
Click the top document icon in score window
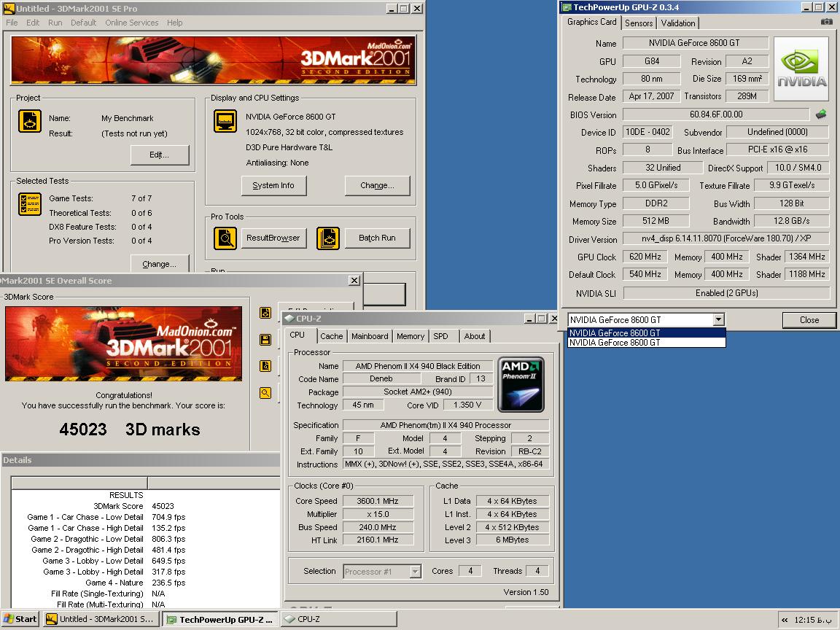(x=265, y=313)
